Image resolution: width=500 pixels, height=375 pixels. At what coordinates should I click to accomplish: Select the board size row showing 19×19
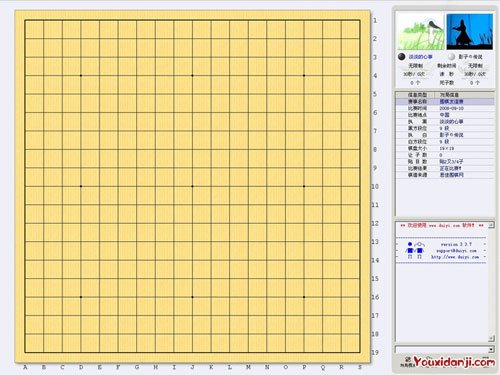445,148
